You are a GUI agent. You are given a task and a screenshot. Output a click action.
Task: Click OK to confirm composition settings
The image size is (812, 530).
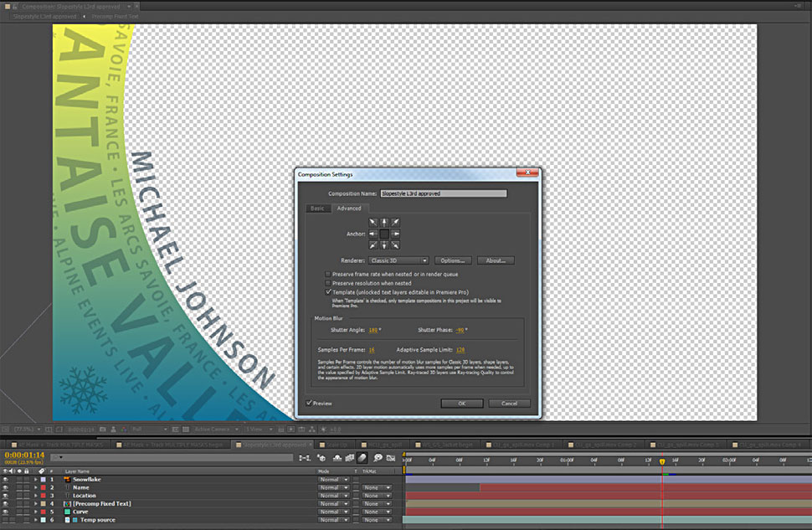(x=462, y=403)
